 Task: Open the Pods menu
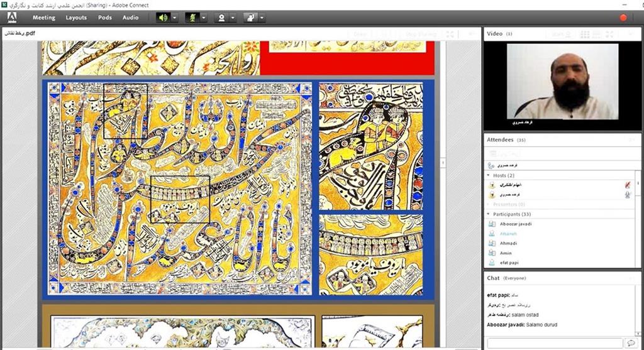[105, 18]
